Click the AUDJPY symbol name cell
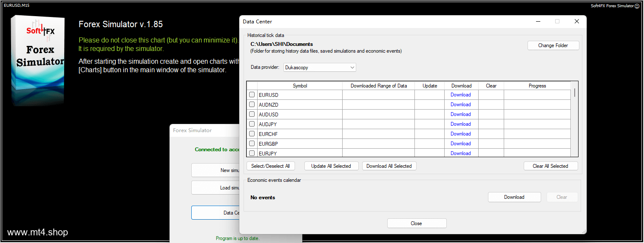 [x=300, y=124]
